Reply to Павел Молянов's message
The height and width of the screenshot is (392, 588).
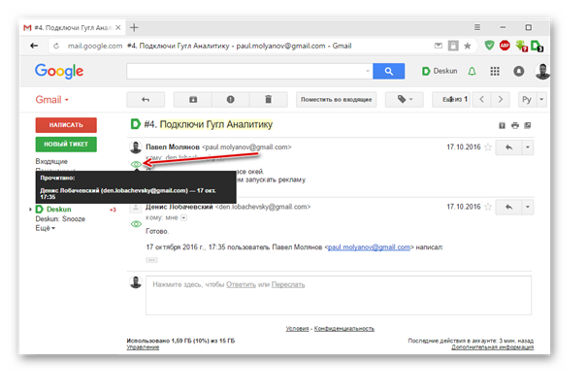pyautogui.click(x=508, y=147)
